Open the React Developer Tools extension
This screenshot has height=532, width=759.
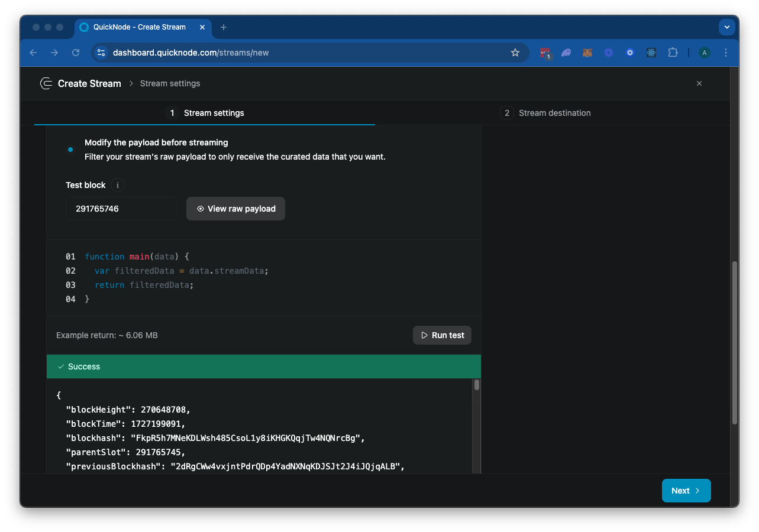[651, 53]
